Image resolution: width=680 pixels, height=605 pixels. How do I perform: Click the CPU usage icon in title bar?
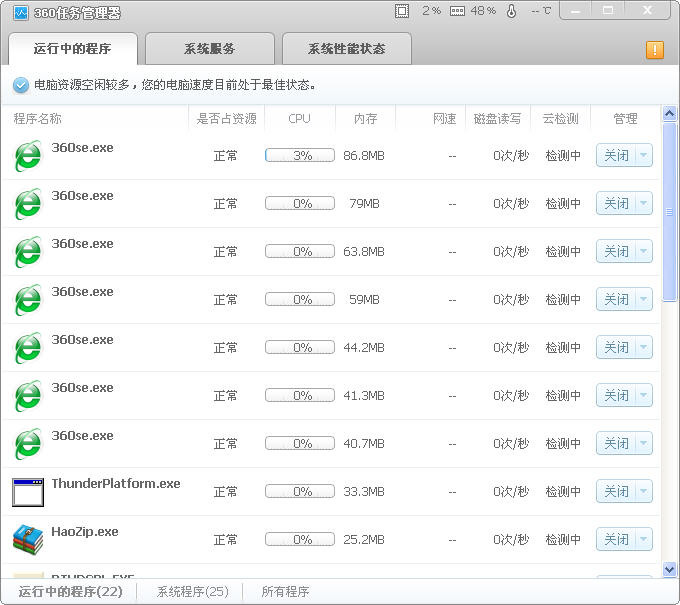pyautogui.click(x=402, y=11)
